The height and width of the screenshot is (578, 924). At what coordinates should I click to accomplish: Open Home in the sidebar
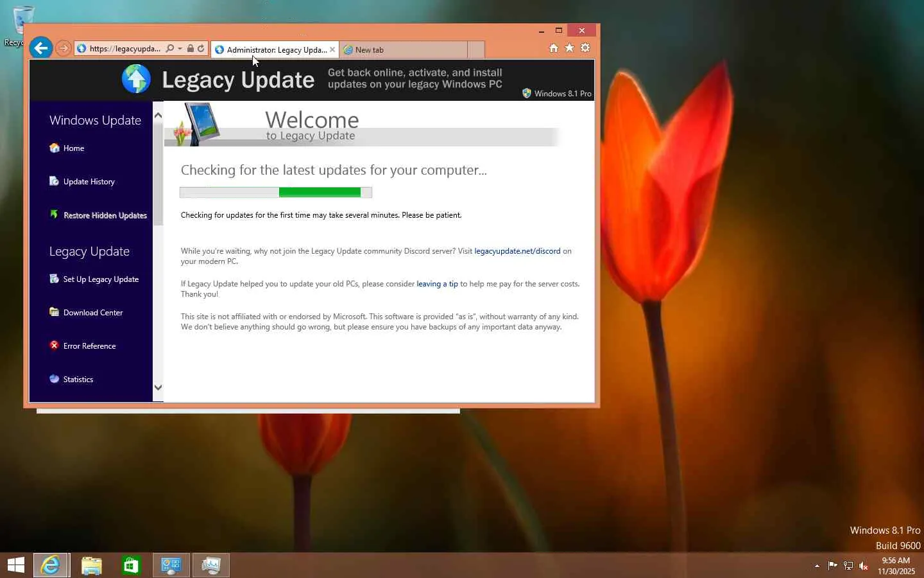click(74, 148)
